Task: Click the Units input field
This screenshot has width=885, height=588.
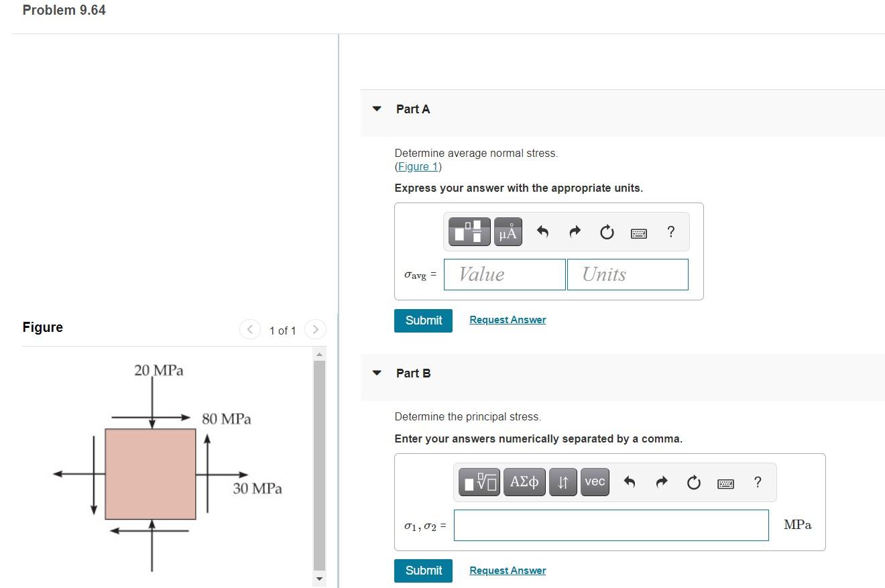Action: tap(628, 274)
